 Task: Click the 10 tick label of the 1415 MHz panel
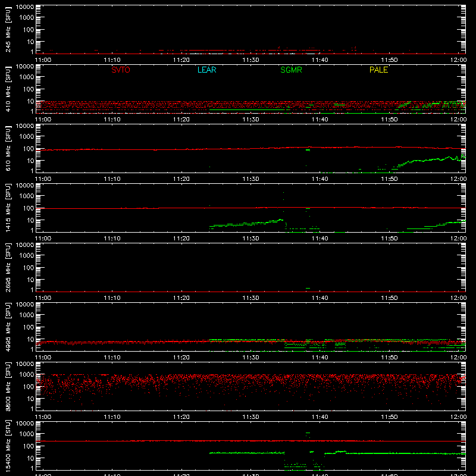[x=31, y=220]
